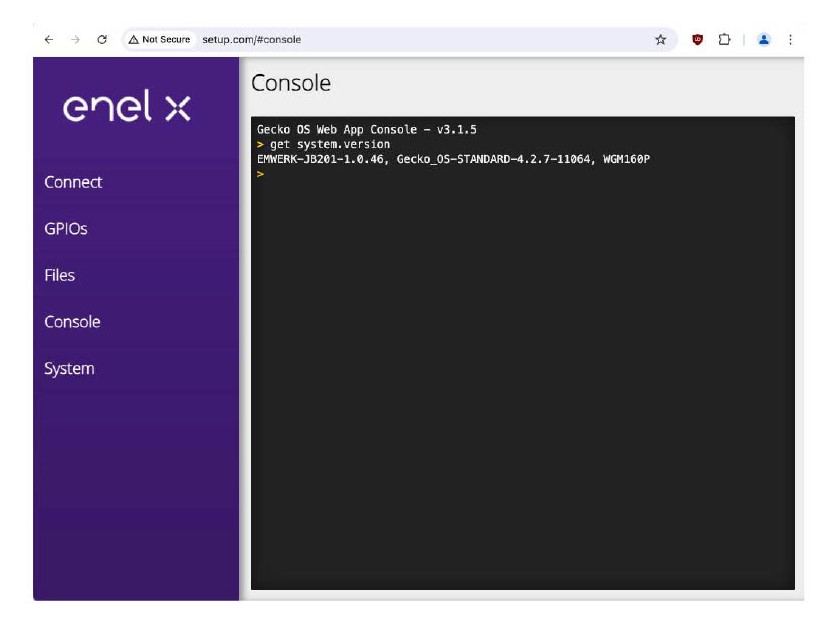This screenshot has height=631, width=834.
Task: Click the enel x logo
Action: (x=126, y=108)
